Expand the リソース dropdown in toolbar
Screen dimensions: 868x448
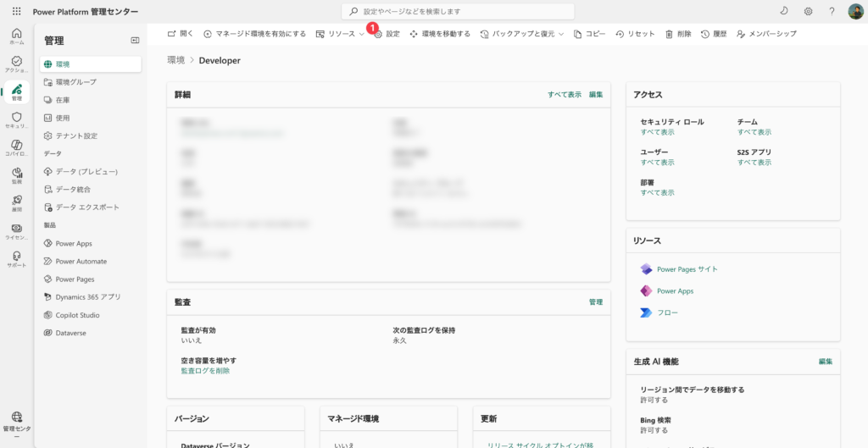[340, 34]
